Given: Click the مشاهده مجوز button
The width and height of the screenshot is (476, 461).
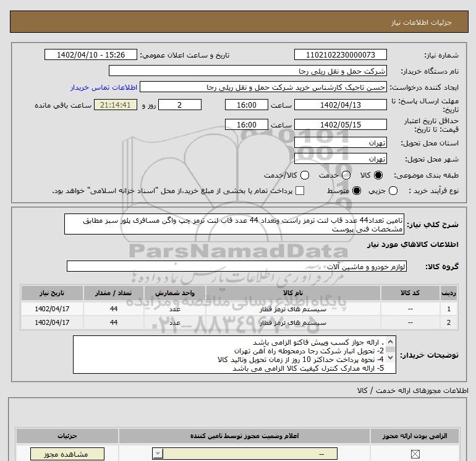Looking at the screenshot, I should point(67,454).
